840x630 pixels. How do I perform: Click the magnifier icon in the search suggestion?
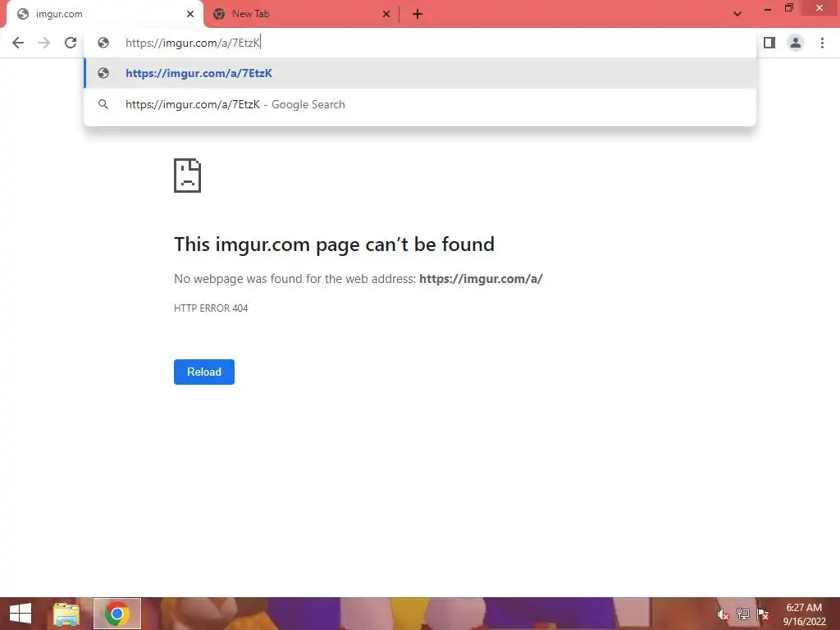pos(103,104)
